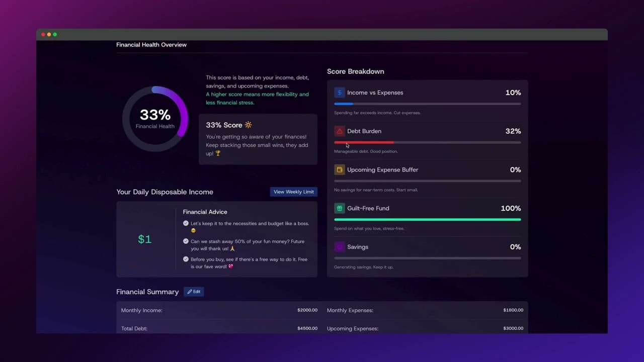The image size is (644, 362).
Task: Click the Debt Burden 32% value
Action: tap(513, 131)
